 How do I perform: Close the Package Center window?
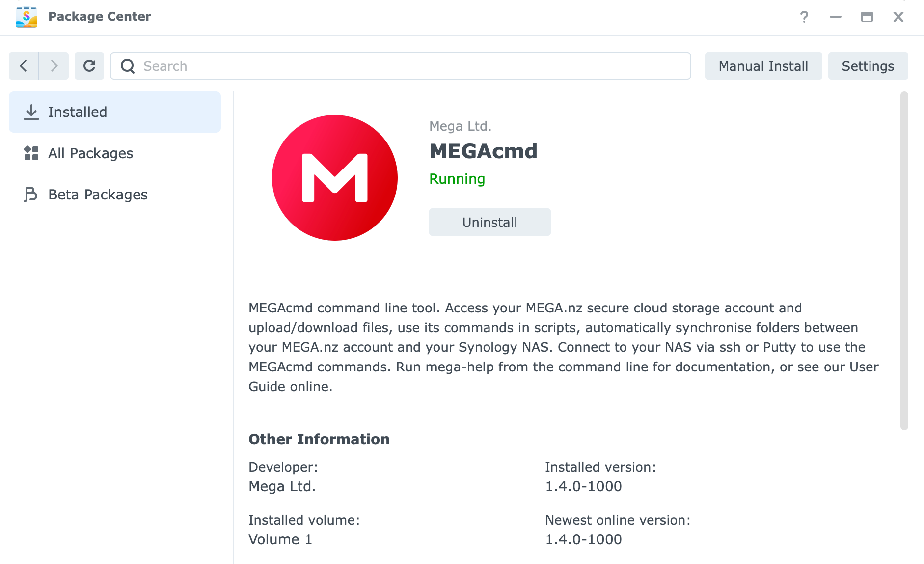tap(898, 17)
